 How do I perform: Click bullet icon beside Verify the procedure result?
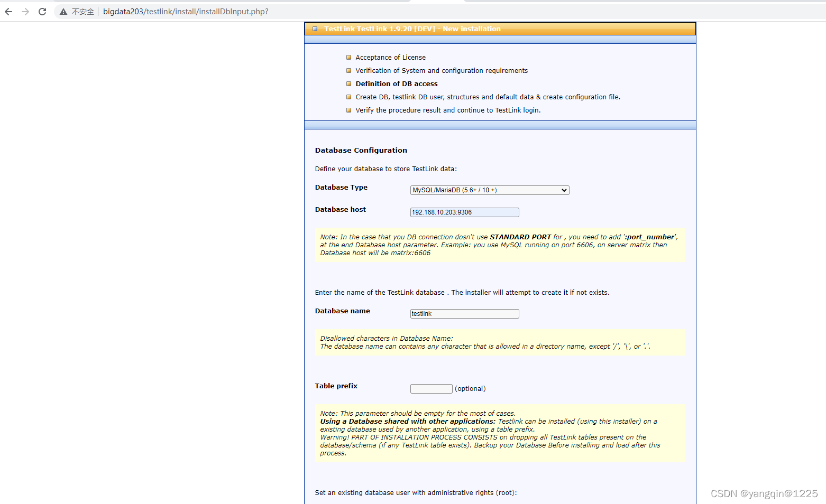click(x=348, y=110)
